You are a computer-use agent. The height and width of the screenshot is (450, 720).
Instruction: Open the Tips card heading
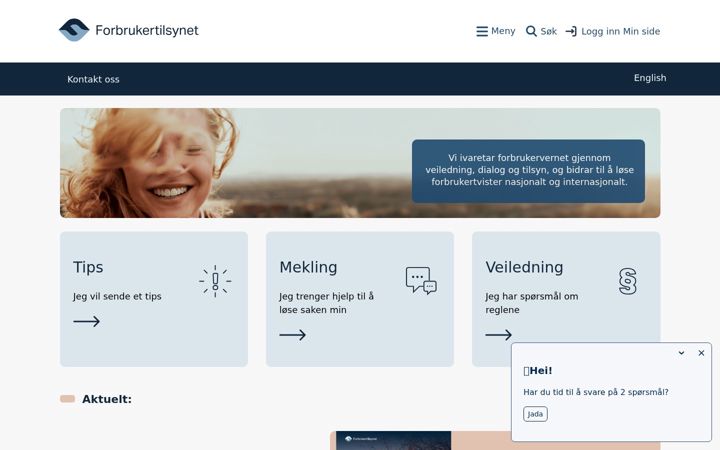coord(88,267)
